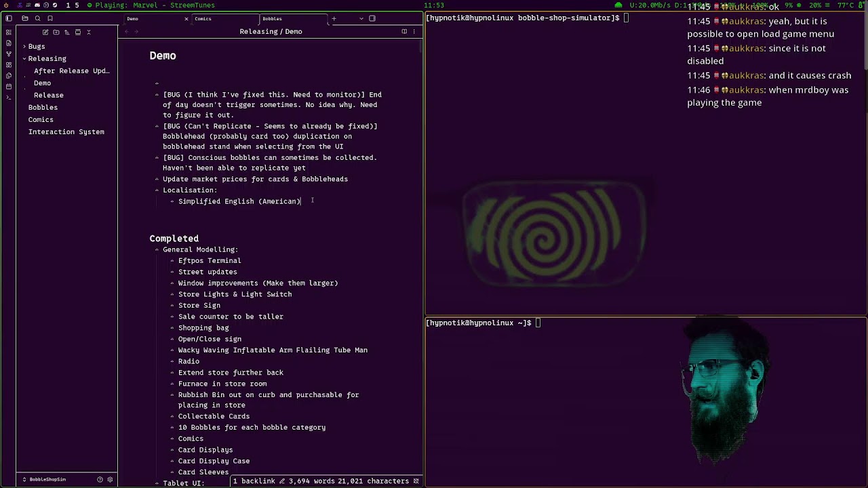Fold the End of day BUG bullet
Screen dimensions: 868x488
157,95
